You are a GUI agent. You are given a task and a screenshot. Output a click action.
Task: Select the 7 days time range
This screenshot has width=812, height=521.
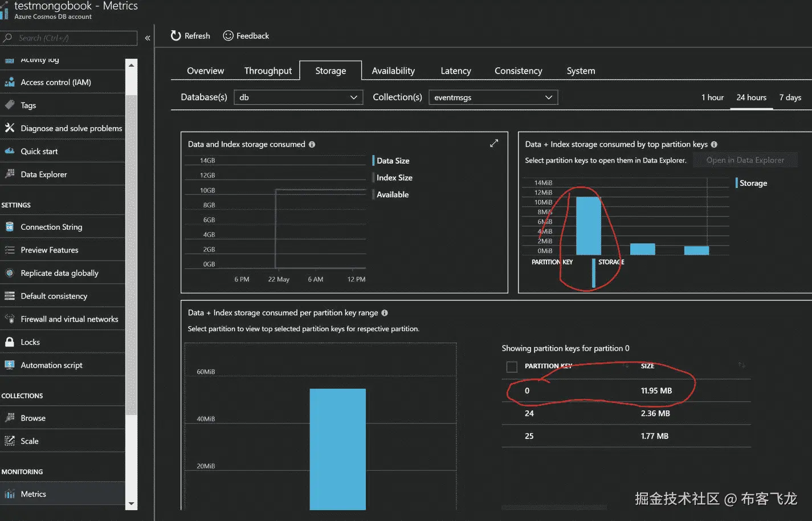click(x=790, y=97)
